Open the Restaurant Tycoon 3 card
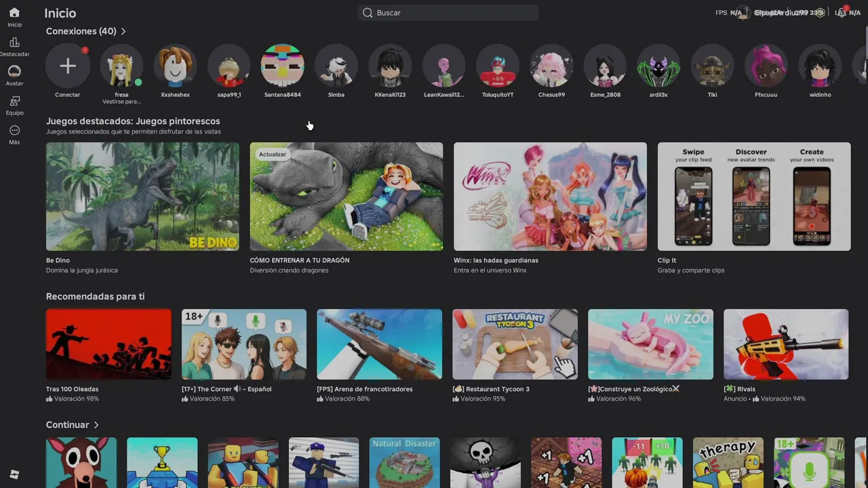 (515, 344)
